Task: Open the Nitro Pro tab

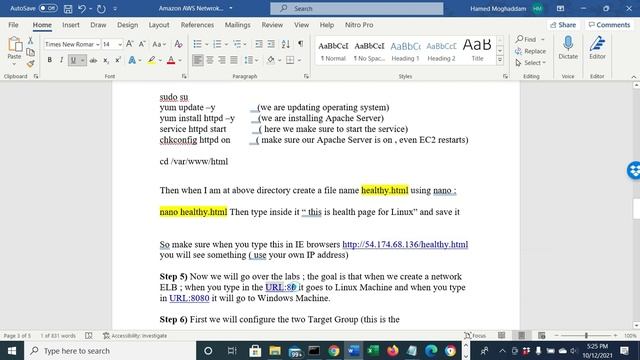Action: pyautogui.click(x=359, y=25)
